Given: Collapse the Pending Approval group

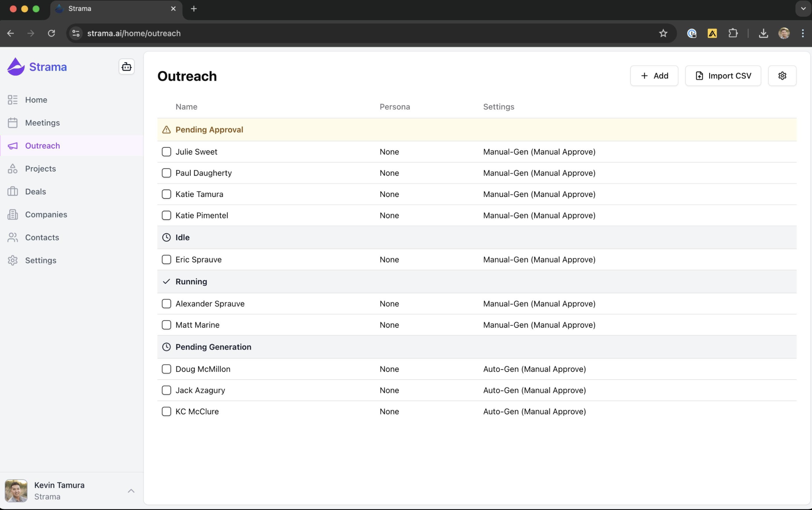Looking at the screenshot, I should point(209,130).
